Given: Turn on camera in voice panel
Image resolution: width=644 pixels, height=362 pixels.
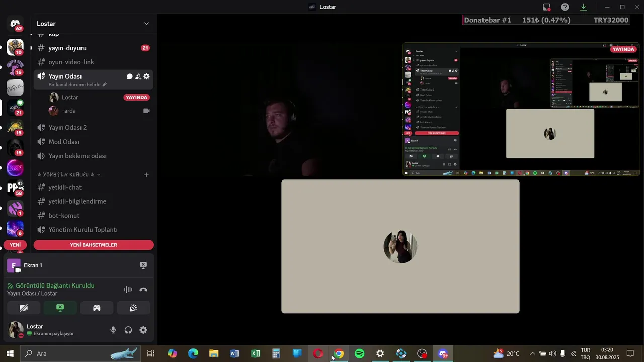Looking at the screenshot, I should click(24, 308).
